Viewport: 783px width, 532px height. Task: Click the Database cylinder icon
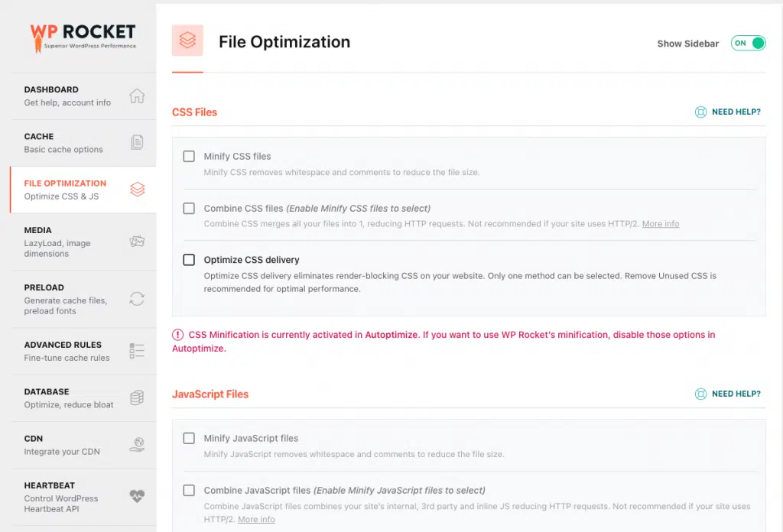(137, 397)
